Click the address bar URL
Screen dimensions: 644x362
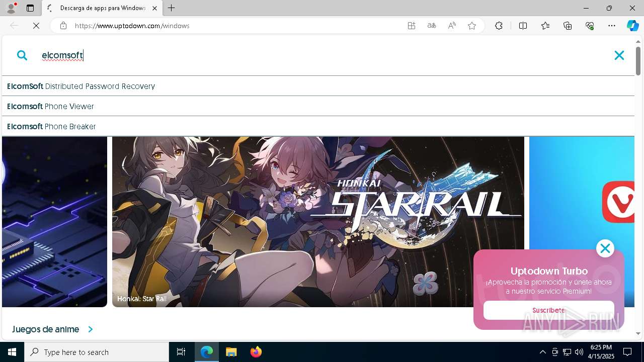tap(132, 26)
